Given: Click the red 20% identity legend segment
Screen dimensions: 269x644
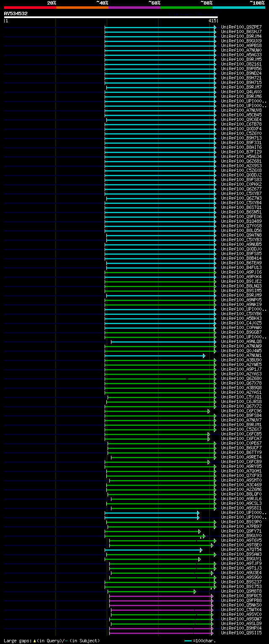Looking at the screenshot, I should pyautogui.click(x=30, y=8).
